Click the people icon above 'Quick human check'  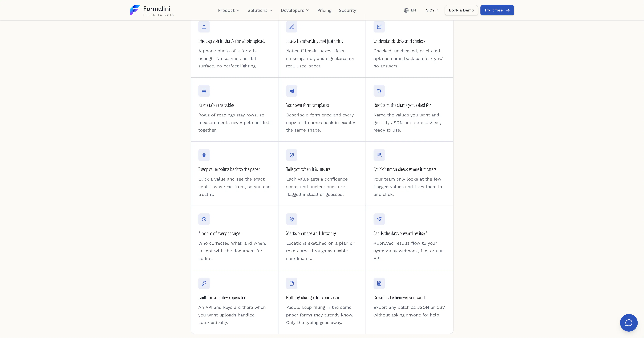pyautogui.click(x=379, y=155)
